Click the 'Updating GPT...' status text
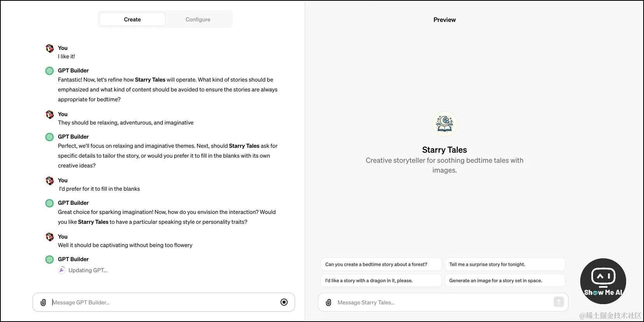The image size is (644, 322). coord(88,270)
